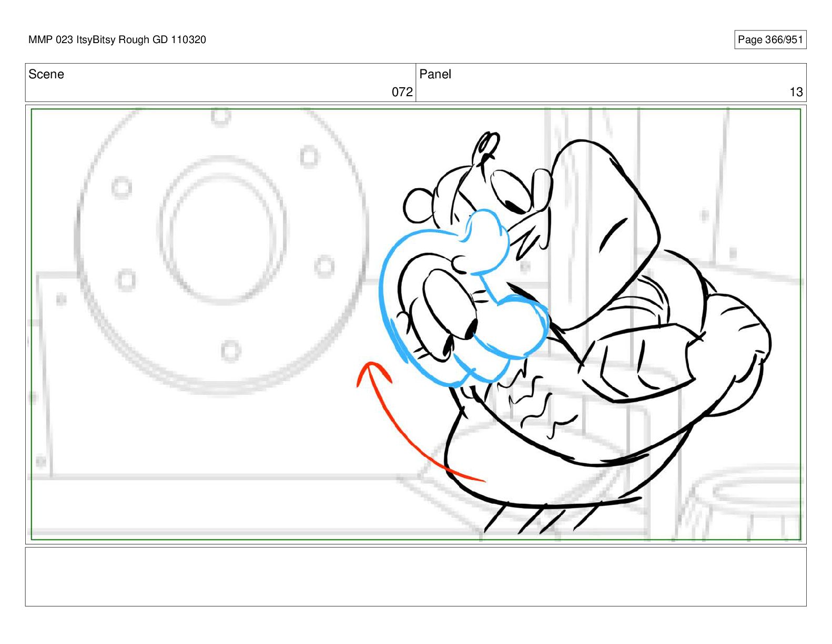Click the empty notes box below the panel
Viewport: 832px width, 644px height.
415,577
